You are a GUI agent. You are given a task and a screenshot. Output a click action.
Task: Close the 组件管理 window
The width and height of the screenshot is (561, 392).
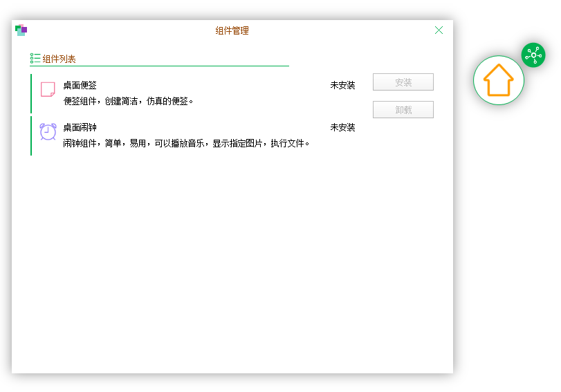[439, 30]
